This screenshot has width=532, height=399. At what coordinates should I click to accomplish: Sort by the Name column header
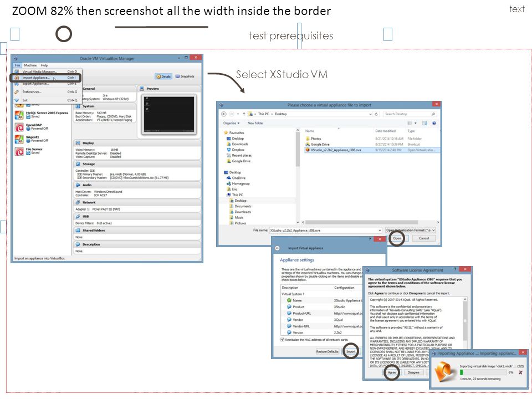point(309,131)
